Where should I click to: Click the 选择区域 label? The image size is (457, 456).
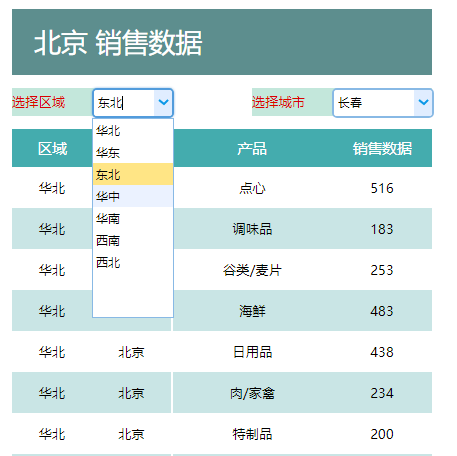pos(38,102)
